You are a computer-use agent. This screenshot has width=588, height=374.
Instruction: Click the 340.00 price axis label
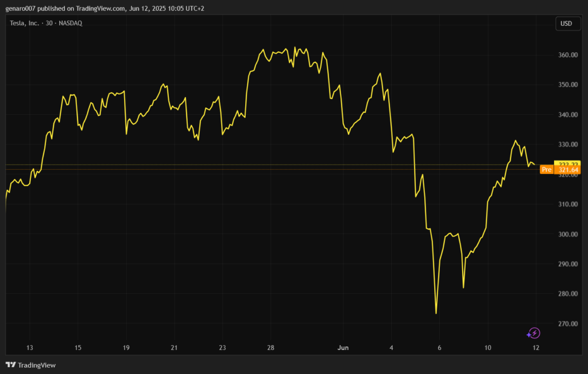(568, 115)
